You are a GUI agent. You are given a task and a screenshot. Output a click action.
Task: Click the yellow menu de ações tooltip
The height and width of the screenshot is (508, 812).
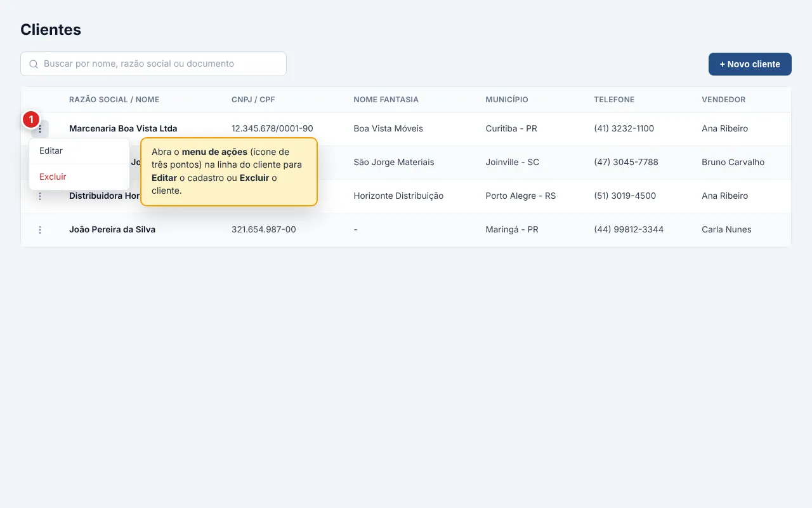(x=228, y=172)
